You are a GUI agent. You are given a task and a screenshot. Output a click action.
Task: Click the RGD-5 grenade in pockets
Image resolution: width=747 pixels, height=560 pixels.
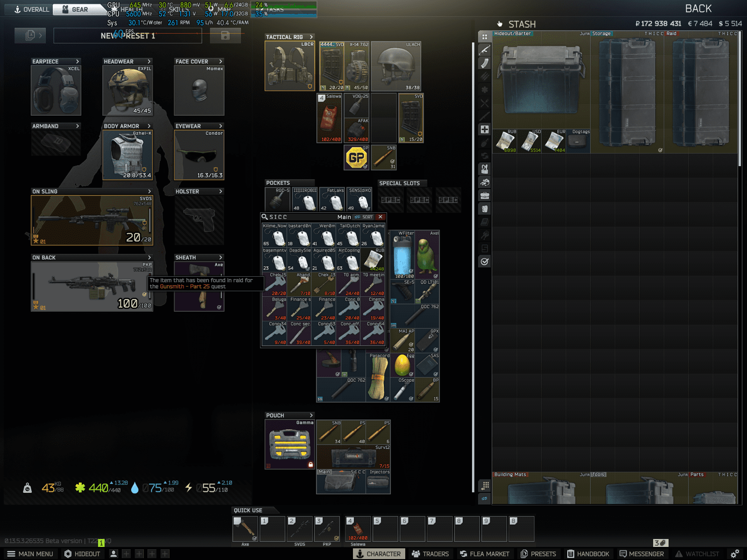click(277, 199)
